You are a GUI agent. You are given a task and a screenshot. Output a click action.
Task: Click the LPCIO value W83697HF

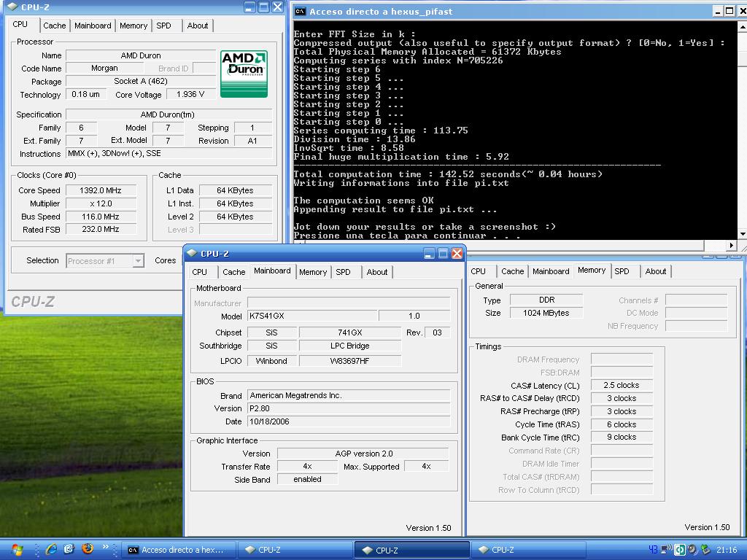coord(350,361)
